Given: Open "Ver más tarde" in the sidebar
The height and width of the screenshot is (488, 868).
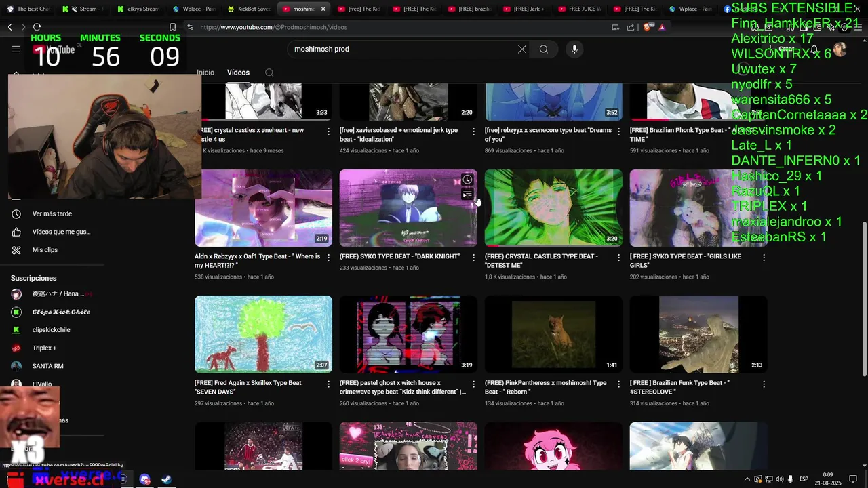Looking at the screenshot, I should click(x=52, y=214).
